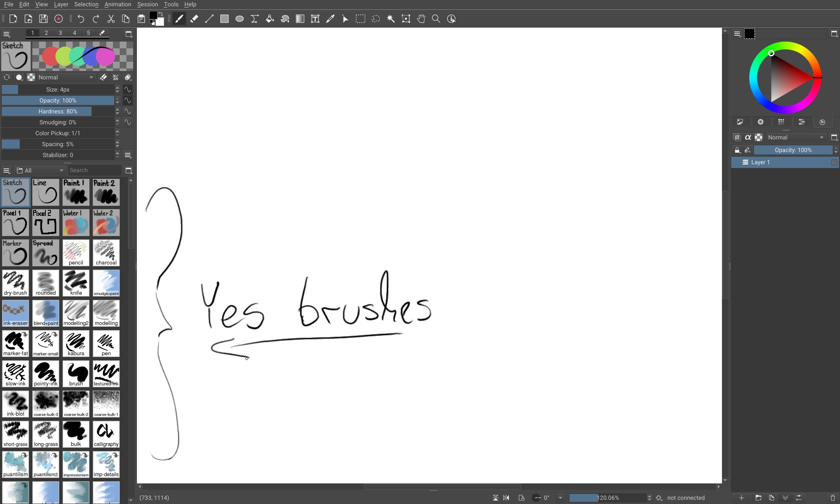
Task: Click the Opacity 100% brush slider
Action: point(58,100)
